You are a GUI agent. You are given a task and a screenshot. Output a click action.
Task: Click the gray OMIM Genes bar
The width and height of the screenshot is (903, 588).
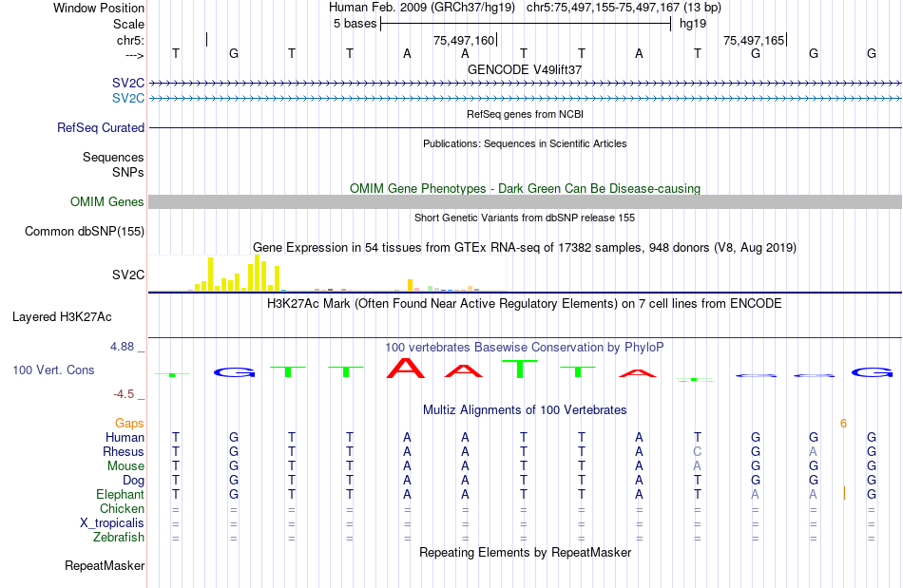525,201
